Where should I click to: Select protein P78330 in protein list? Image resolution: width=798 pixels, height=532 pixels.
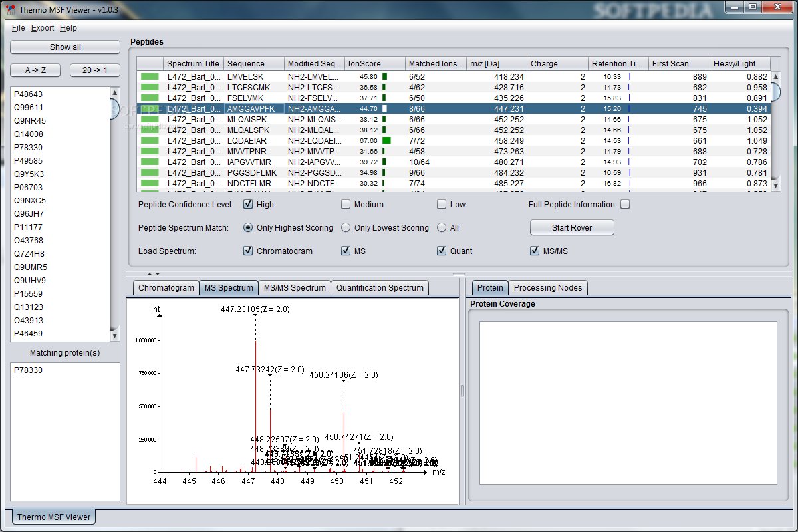60,148
